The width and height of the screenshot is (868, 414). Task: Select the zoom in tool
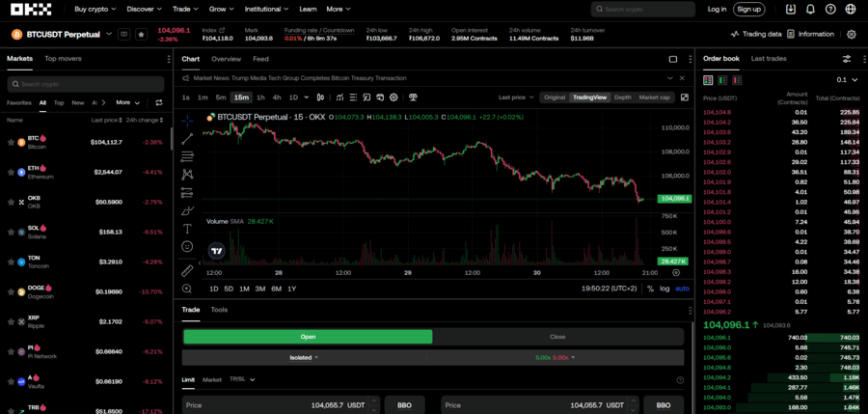pyautogui.click(x=187, y=289)
